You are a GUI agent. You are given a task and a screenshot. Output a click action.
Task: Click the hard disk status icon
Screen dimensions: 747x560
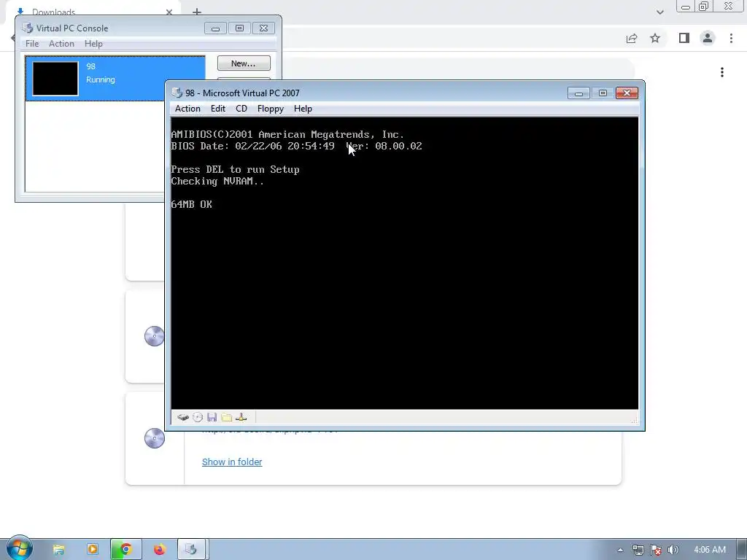pyautogui.click(x=183, y=418)
